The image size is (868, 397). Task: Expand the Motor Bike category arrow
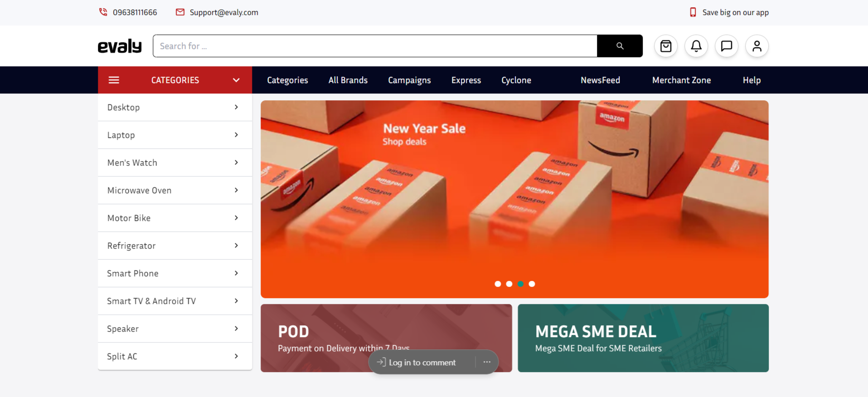236,218
